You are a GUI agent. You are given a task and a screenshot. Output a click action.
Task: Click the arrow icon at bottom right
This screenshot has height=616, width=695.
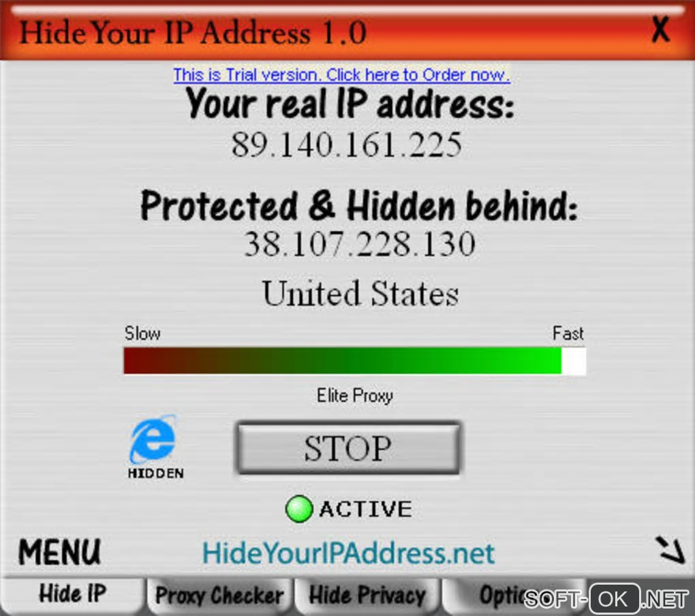coord(670,550)
